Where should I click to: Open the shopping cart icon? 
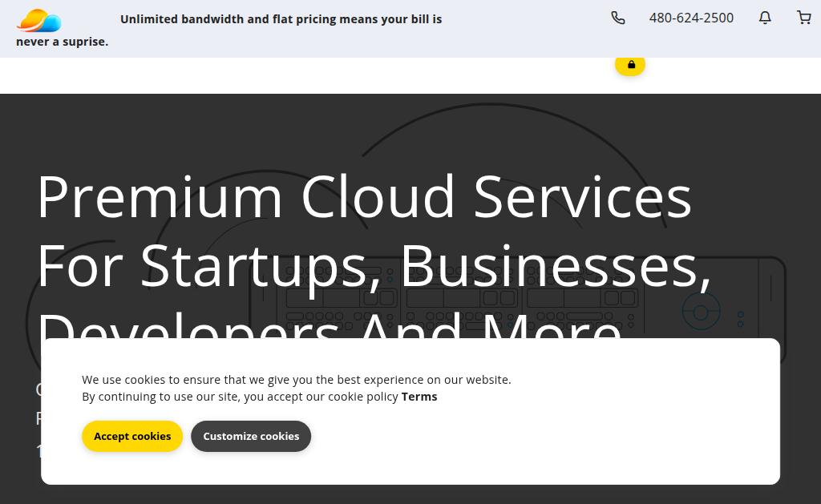[803, 18]
